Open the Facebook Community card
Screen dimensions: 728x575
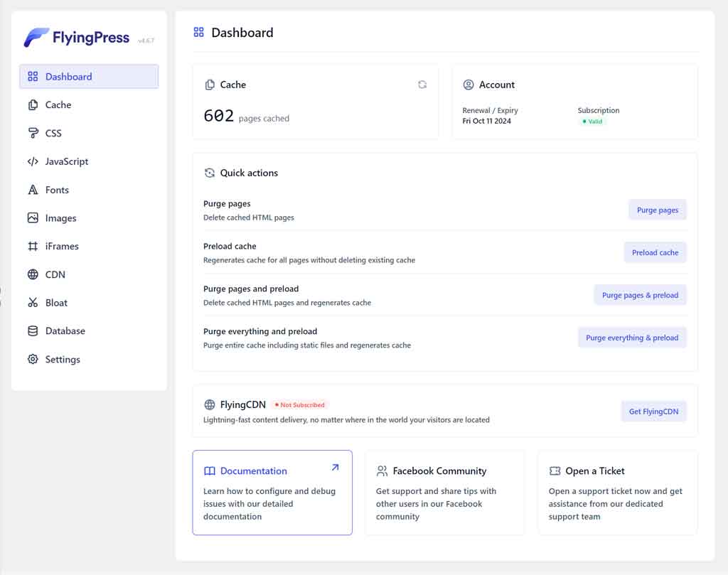click(x=444, y=493)
